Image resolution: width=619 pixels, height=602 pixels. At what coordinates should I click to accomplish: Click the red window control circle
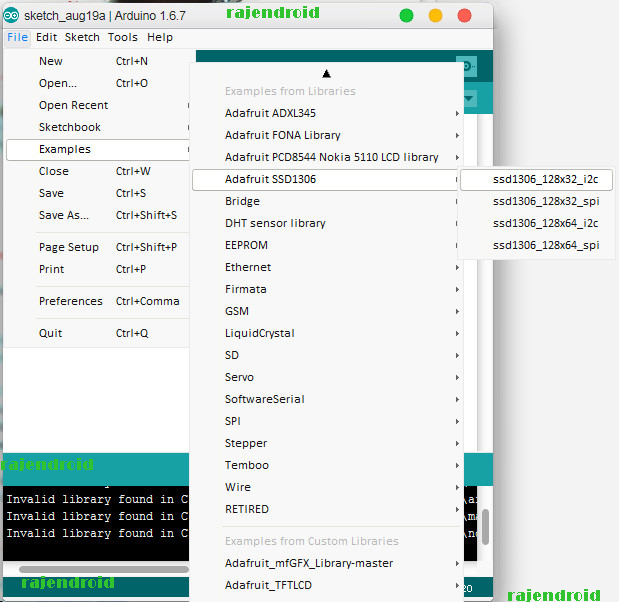tap(464, 16)
